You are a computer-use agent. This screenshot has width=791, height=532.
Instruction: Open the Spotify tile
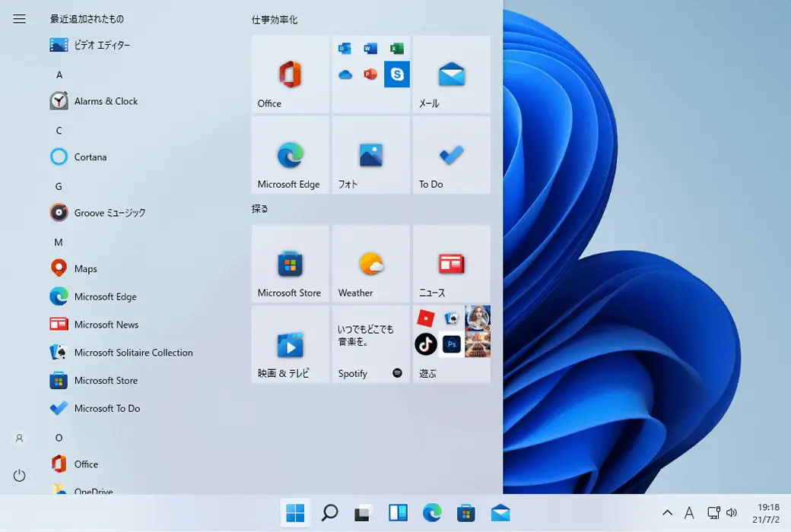[x=371, y=344]
